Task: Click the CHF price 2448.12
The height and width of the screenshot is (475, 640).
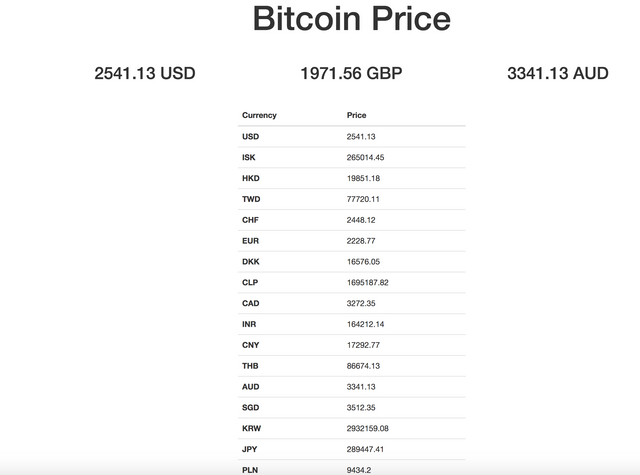Action: (x=361, y=220)
